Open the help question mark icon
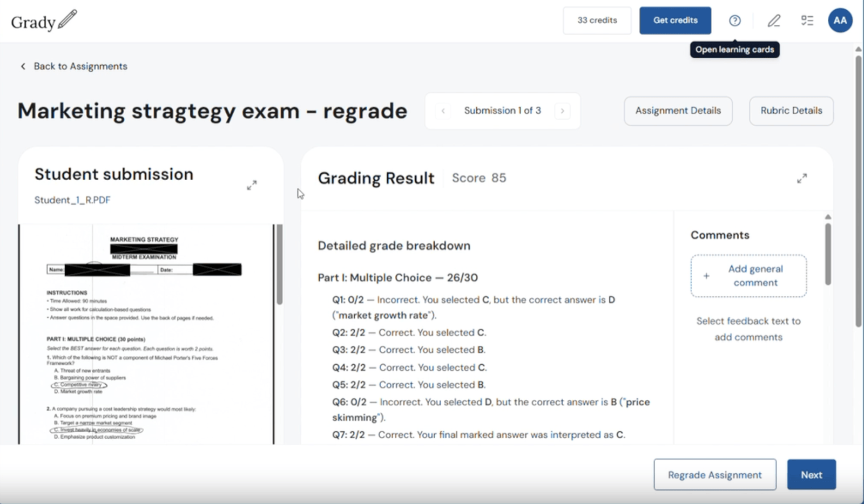Viewport: 864px width, 504px height. (734, 21)
